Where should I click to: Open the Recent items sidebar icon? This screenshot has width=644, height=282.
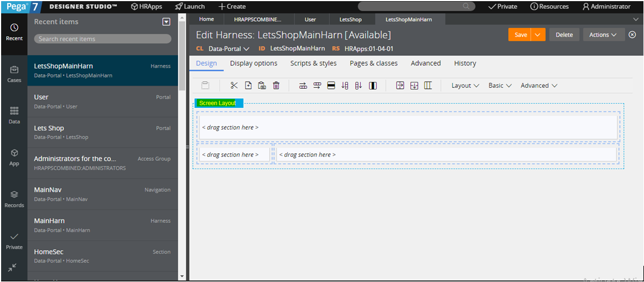coord(14,32)
